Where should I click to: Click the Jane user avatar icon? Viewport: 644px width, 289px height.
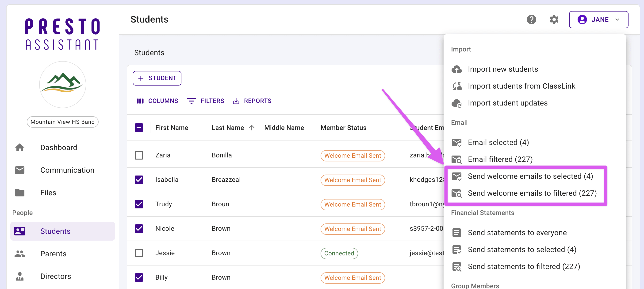[x=582, y=20]
